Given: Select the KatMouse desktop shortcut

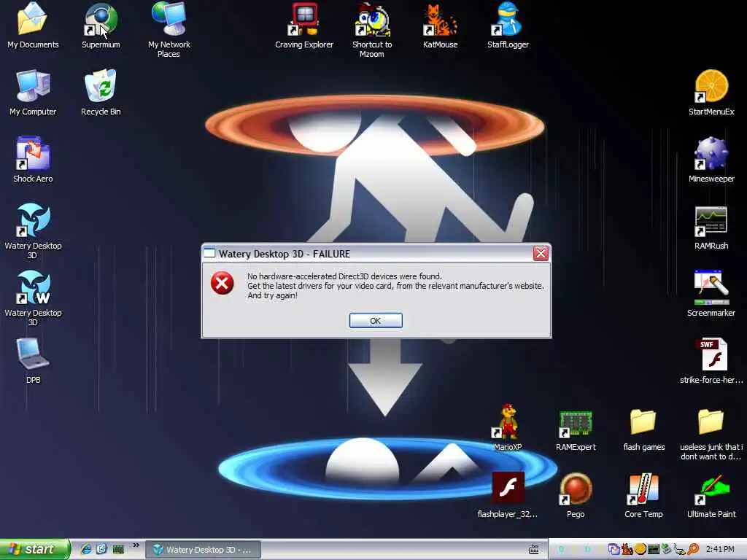Looking at the screenshot, I should point(440,26).
